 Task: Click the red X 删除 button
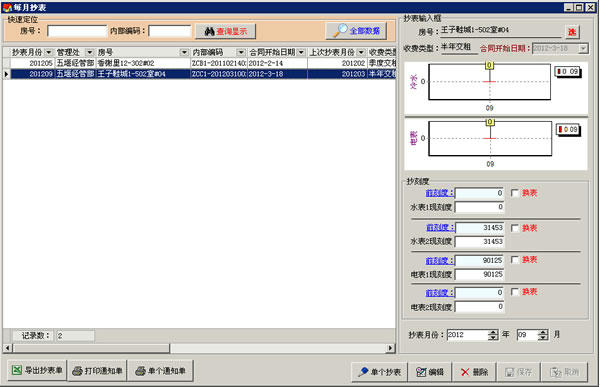pos(474,372)
